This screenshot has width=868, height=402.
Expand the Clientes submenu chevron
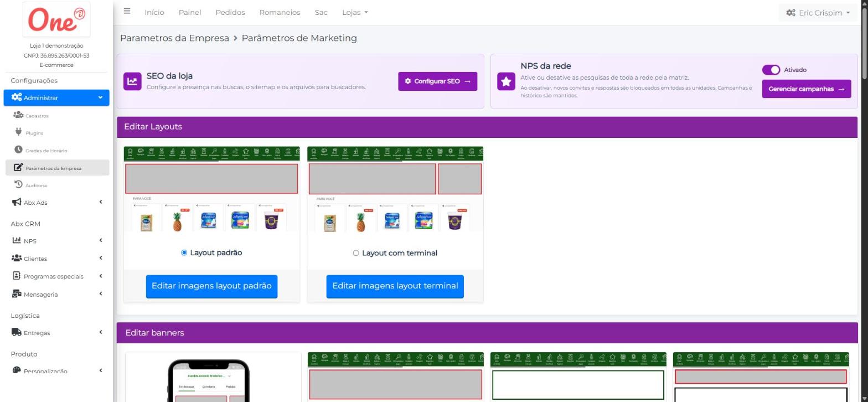pos(101,258)
